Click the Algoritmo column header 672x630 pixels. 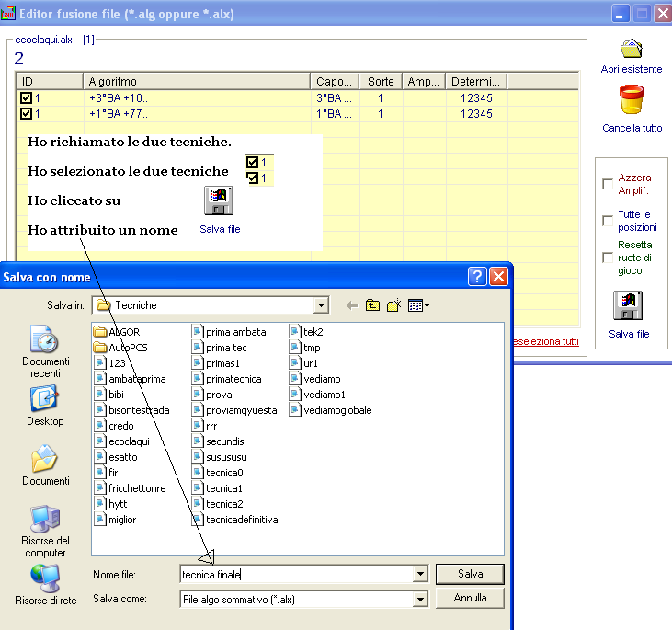point(196,82)
